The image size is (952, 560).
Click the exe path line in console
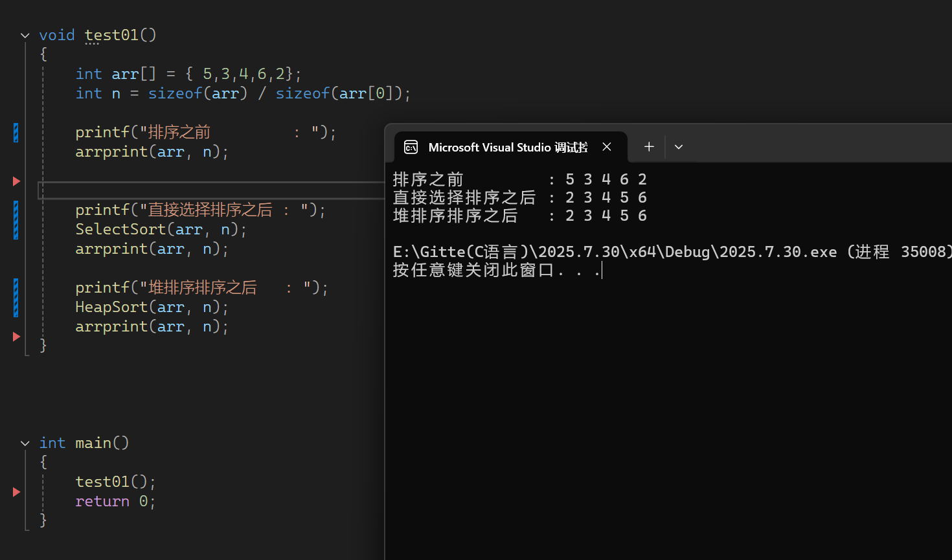[x=672, y=252]
